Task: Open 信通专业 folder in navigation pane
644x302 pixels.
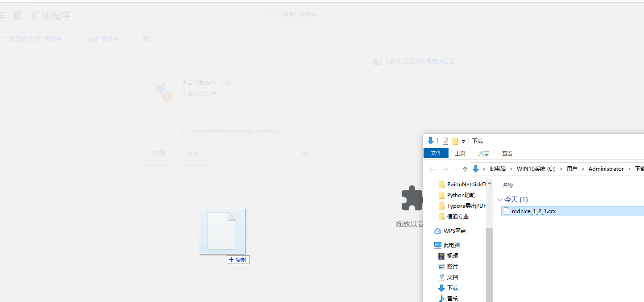Action: click(x=457, y=217)
